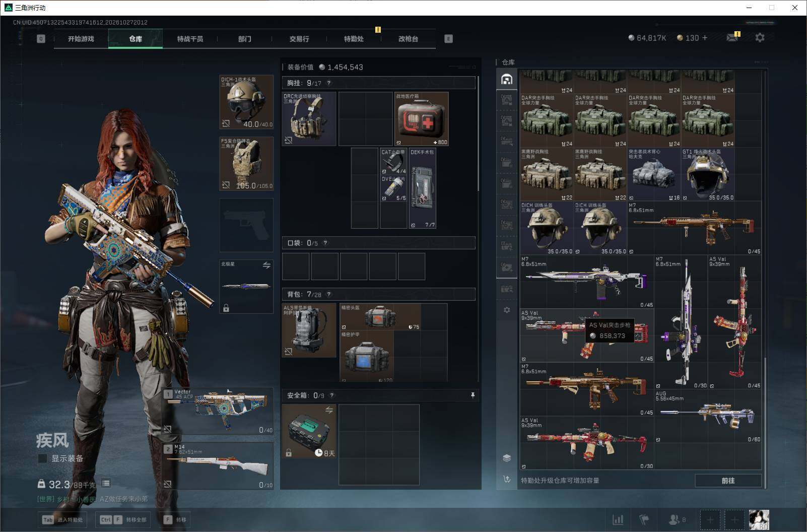Click the sort warehouse icon at sidebar bottom
Screen dimensions: 807x532
[x=507, y=479]
